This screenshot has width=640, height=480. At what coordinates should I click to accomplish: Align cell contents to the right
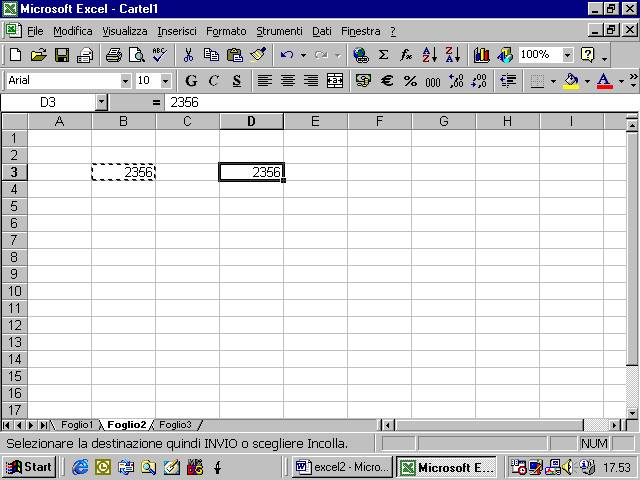pyautogui.click(x=311, y=80)
